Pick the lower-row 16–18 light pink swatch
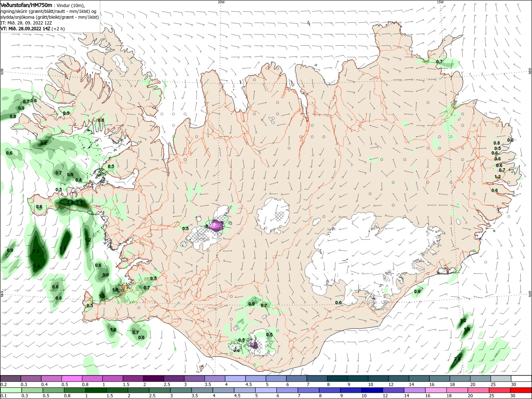Image resolution: width=532 pixels, height=399 pixels. pos(435,390)
